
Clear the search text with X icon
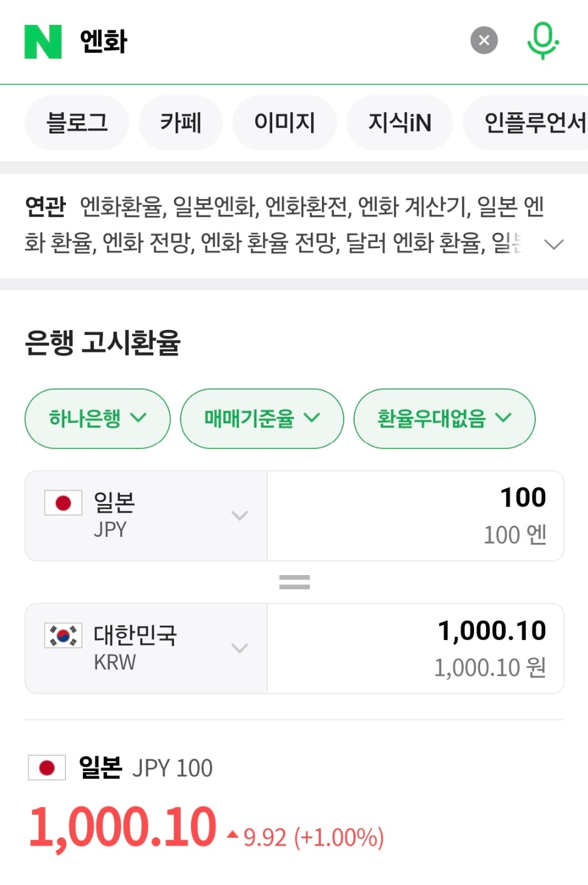point(484,41)
